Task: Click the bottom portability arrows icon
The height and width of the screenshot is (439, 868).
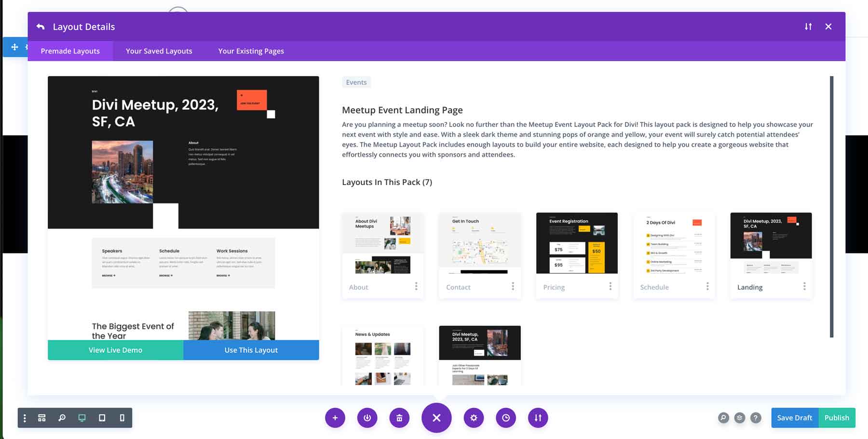Action: point(538,418)
